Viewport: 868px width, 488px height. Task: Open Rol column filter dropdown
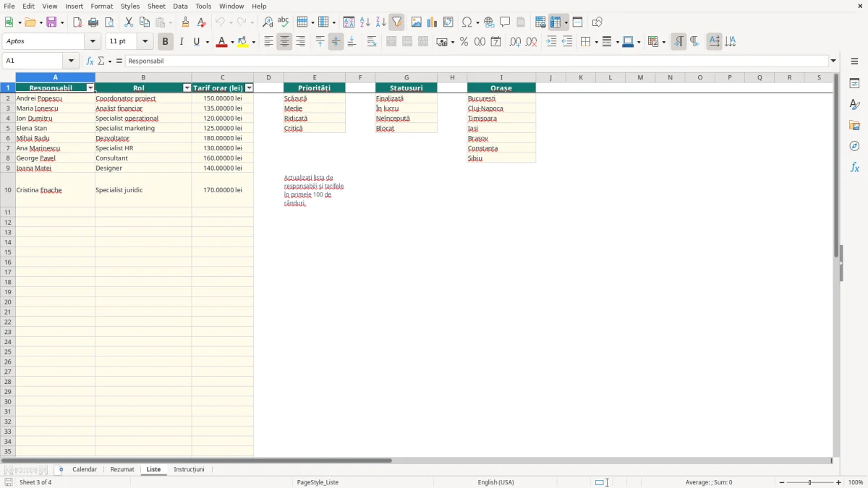point(187,88)
